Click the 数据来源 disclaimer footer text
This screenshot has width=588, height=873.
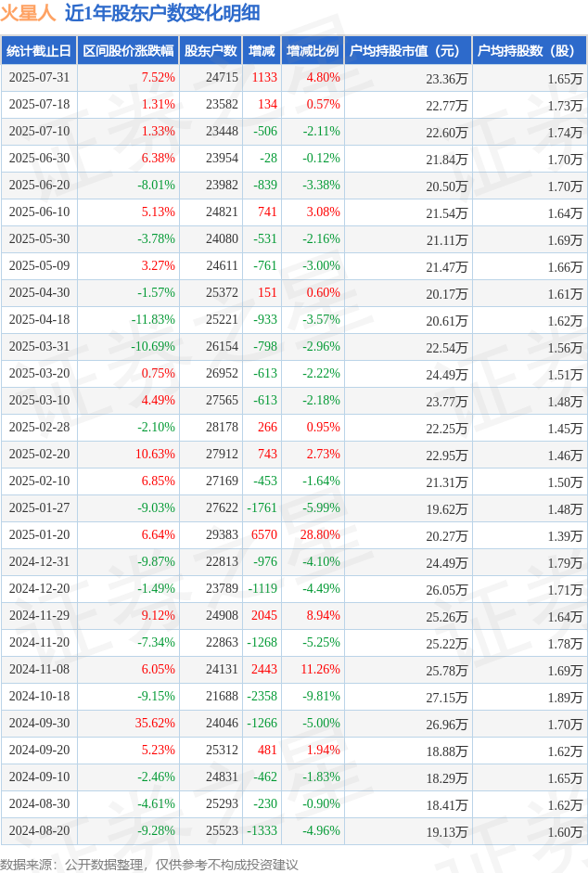point(149,864)
